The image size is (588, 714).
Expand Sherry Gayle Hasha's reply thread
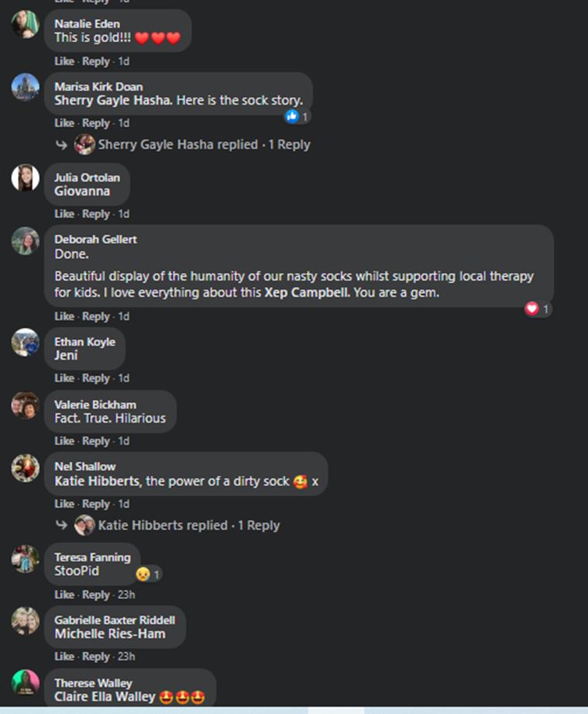(x=193, y=144)
